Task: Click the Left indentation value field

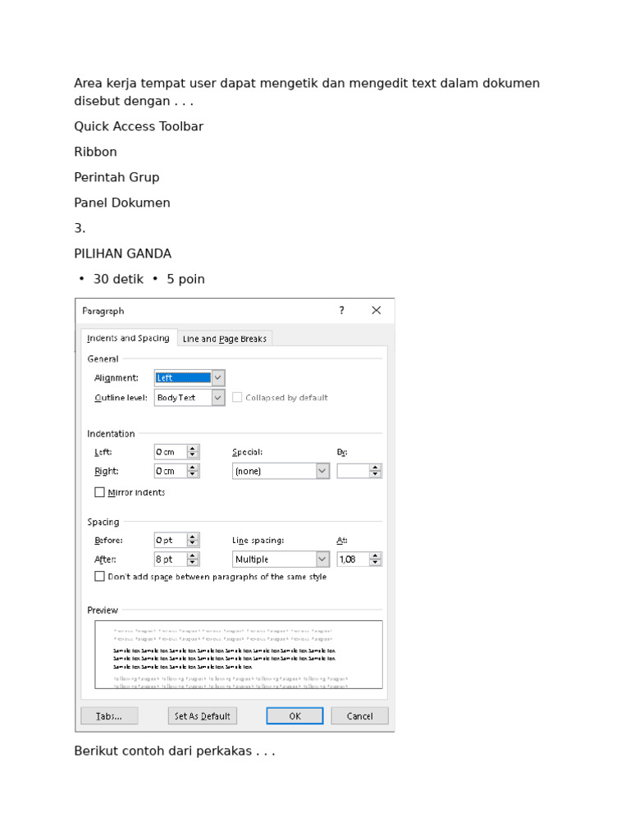Action: point(171,452)
